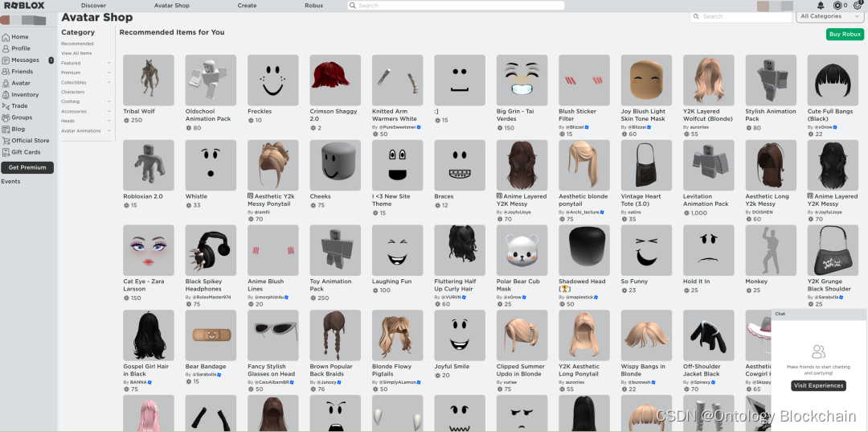Screen dimensions: 868x432
Task: Open the Tribal Wolf item
Action: (149, 80)
